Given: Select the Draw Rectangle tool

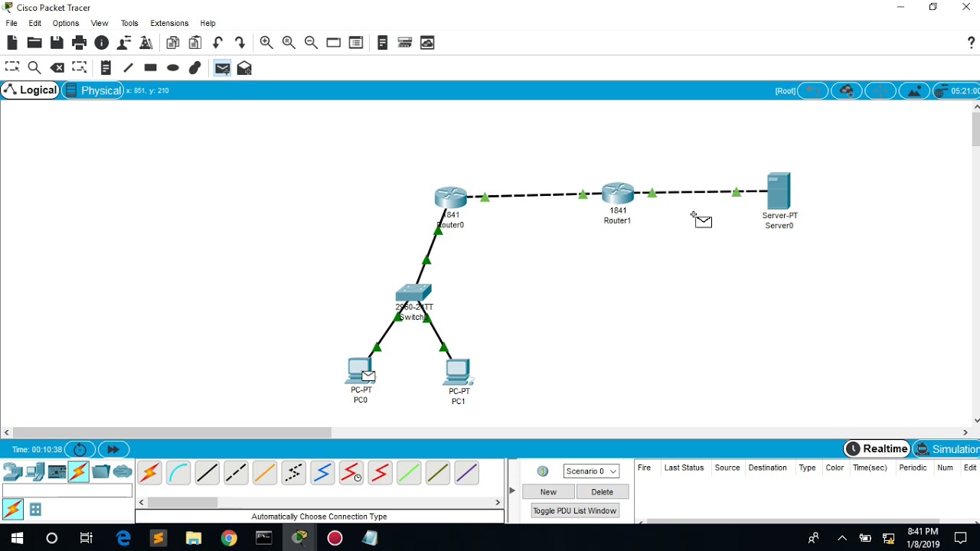Looking at the screenshot, I should pos(150,68).
